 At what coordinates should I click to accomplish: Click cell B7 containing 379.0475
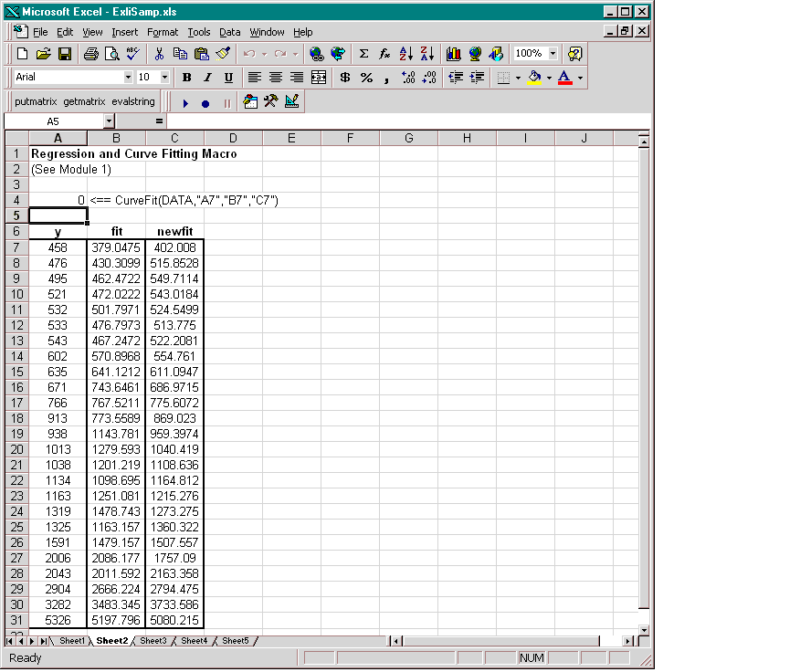(116, 247)
